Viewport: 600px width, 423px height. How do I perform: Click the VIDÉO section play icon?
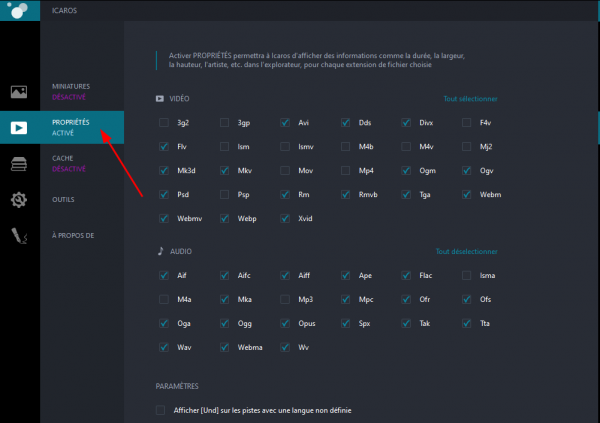pyautogui.click(x=160, y=99)
